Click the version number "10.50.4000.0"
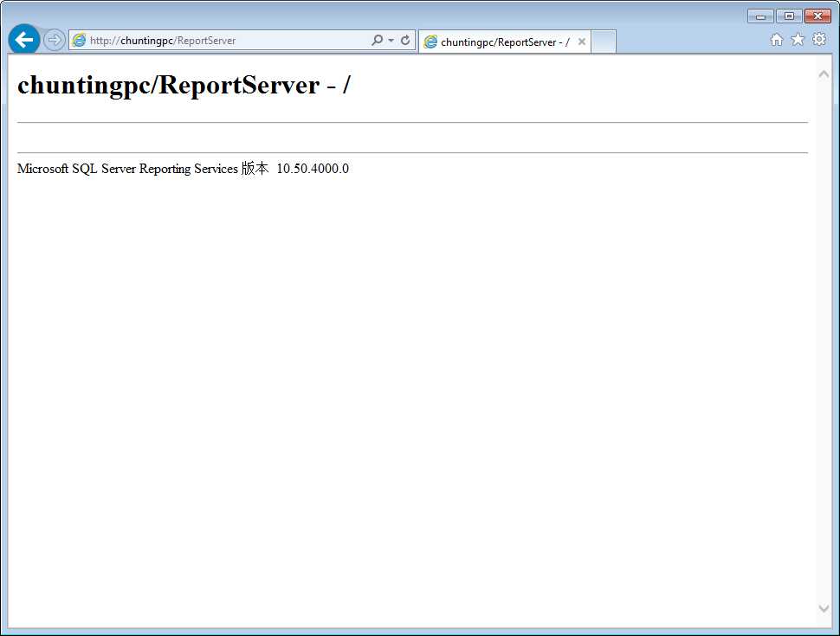Screen dimensions: 840x636 313,169
